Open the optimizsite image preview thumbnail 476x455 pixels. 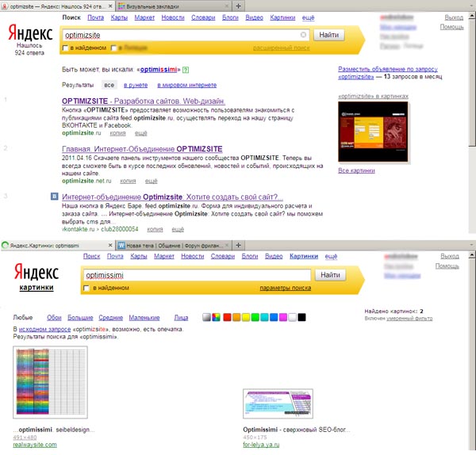click(x=373, y=132)
